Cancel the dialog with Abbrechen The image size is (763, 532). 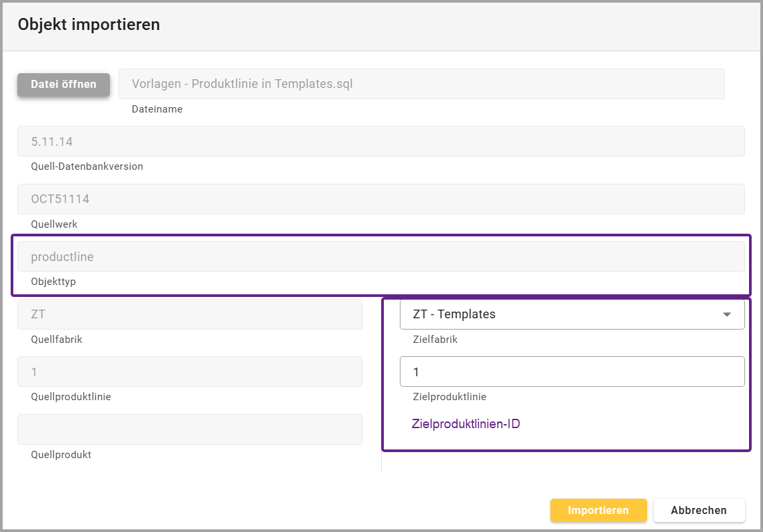coord(698,510)
